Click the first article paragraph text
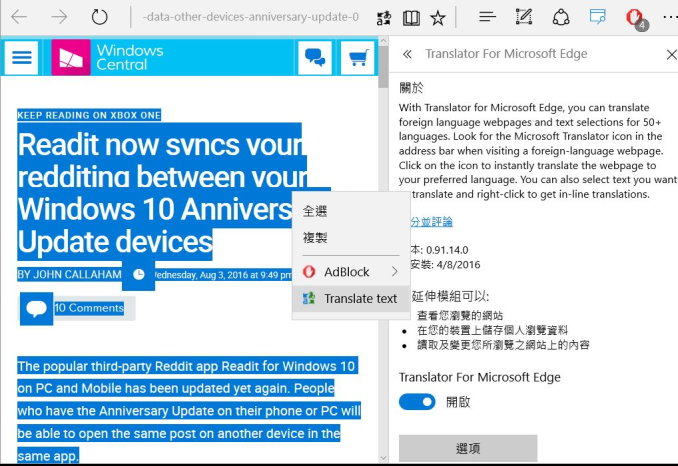678x466 pixels. point(189,411)
